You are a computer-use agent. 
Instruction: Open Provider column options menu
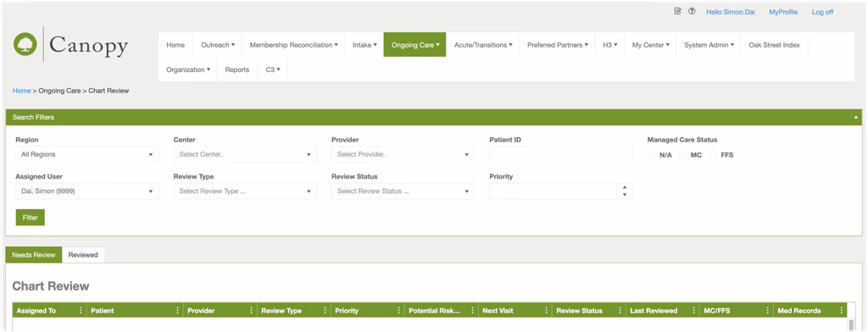251,311
